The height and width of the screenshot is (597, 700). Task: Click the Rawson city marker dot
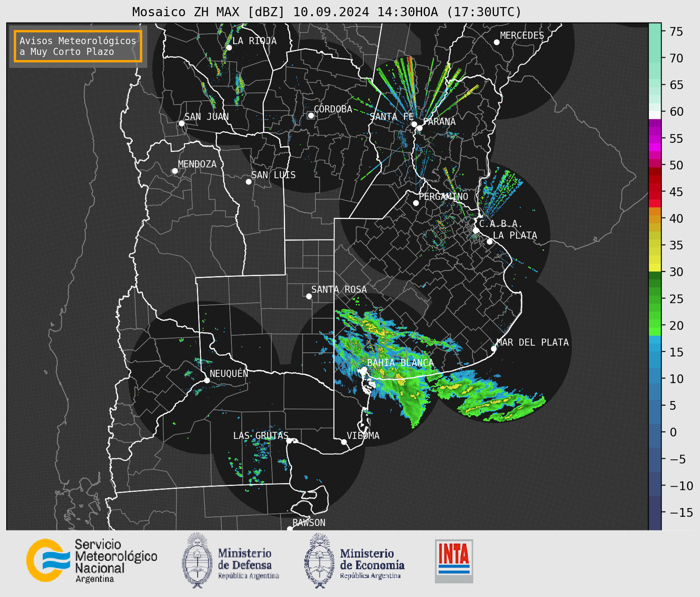[290, 529]
